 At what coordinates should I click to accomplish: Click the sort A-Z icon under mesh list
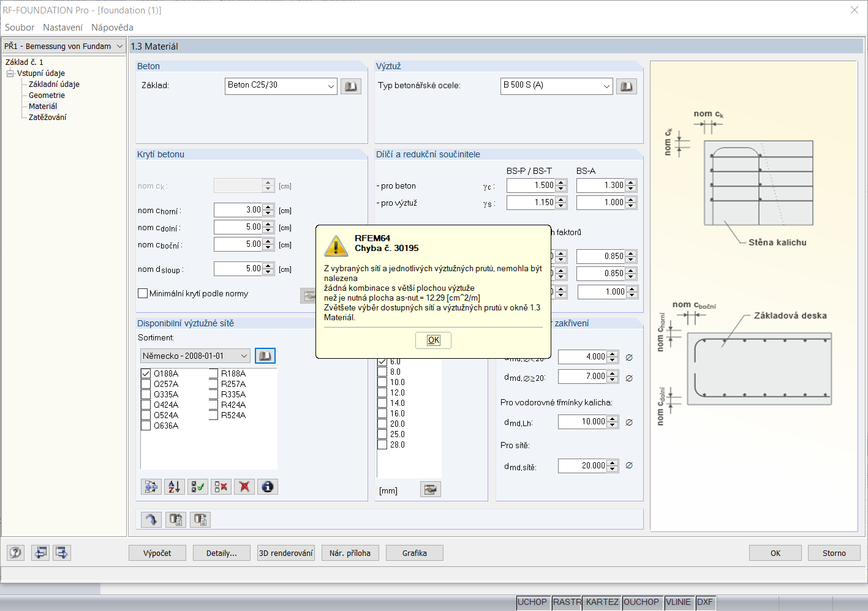175,487
